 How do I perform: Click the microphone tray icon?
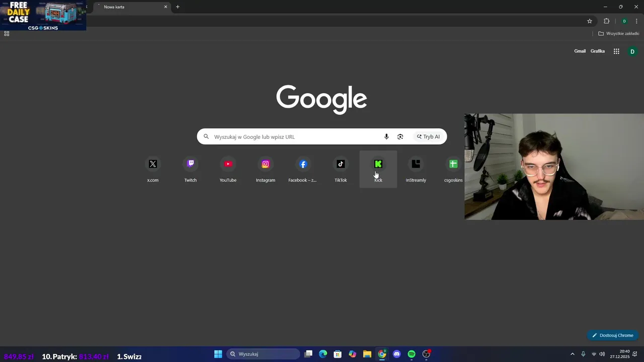pyautogui.click(x=583, y=354)
